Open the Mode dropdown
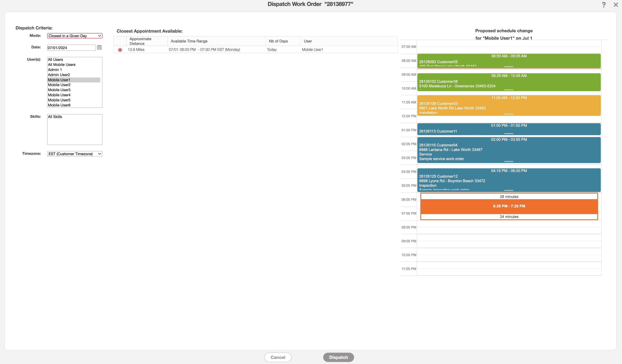This screenshot has width=622, height=364. pos(75,36)
